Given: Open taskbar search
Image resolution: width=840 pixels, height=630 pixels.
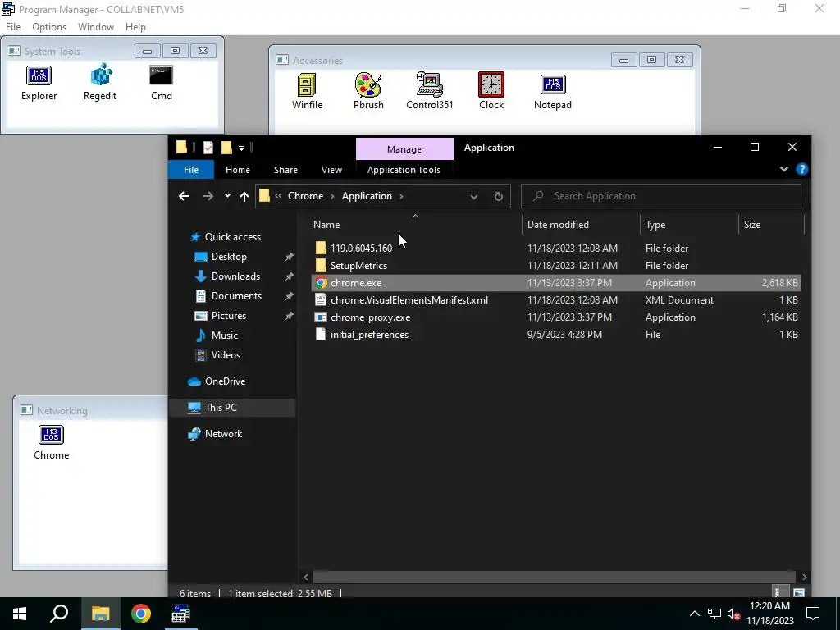Looking at the screenshot, I should 59,614.
